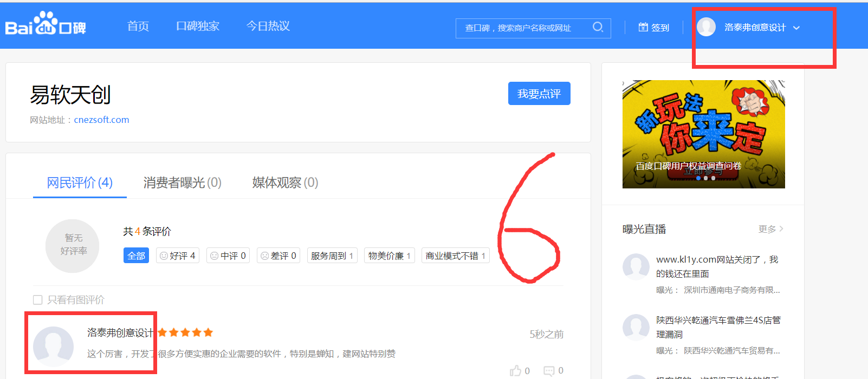The image size is (868, 379).
Task: Click the 签到 check-in calendar icon
Action: pos(643,27)
